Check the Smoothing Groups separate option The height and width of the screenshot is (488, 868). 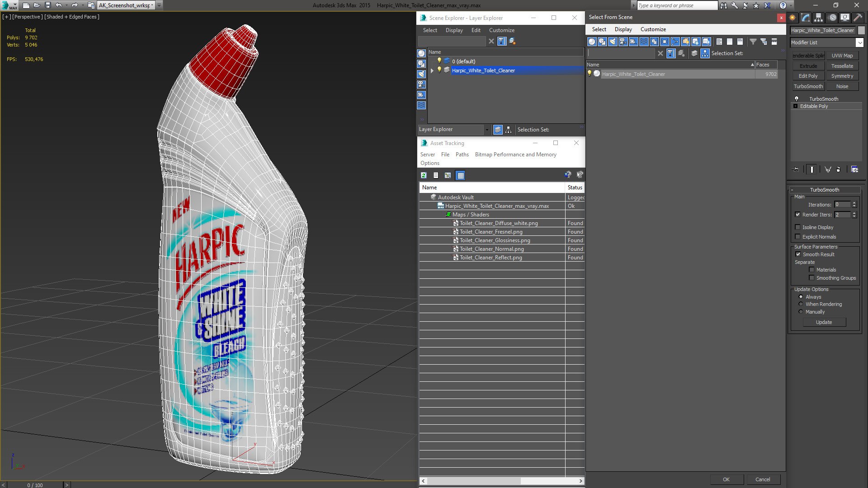click(811, 278)
